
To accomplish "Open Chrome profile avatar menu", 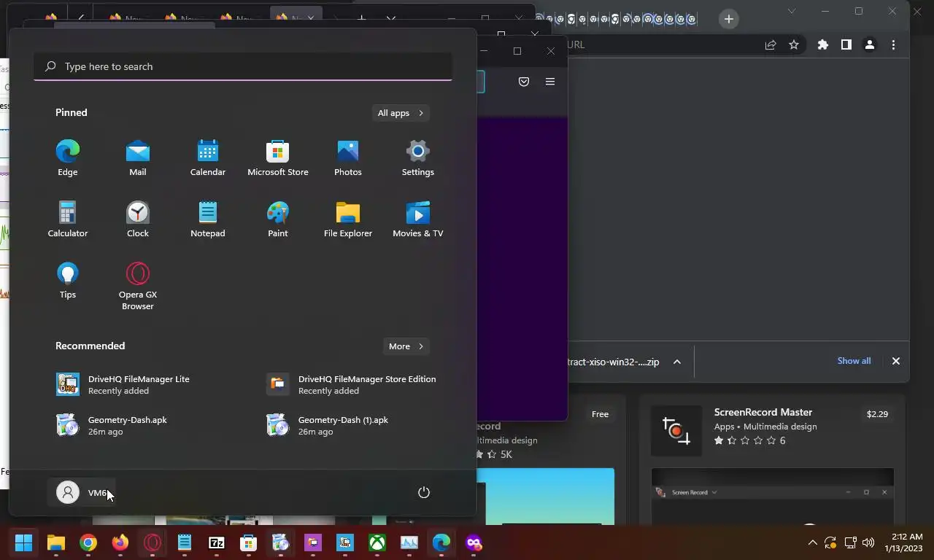I will (x=870, y=44).
